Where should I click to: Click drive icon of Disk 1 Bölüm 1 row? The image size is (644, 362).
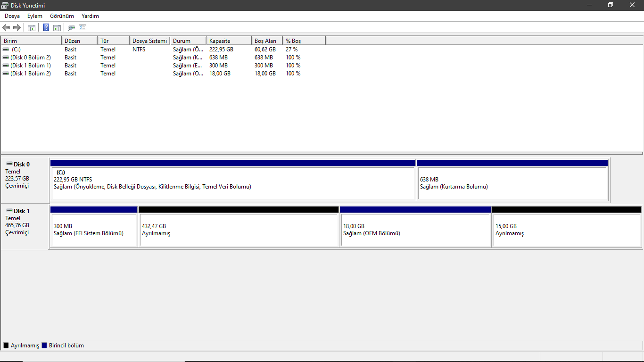coord(6,65)
